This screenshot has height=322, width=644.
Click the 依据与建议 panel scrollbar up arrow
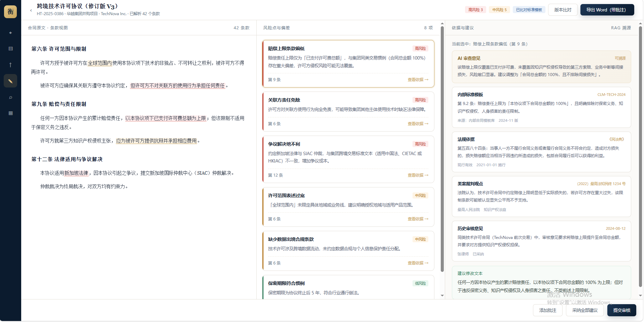[640, 24]
